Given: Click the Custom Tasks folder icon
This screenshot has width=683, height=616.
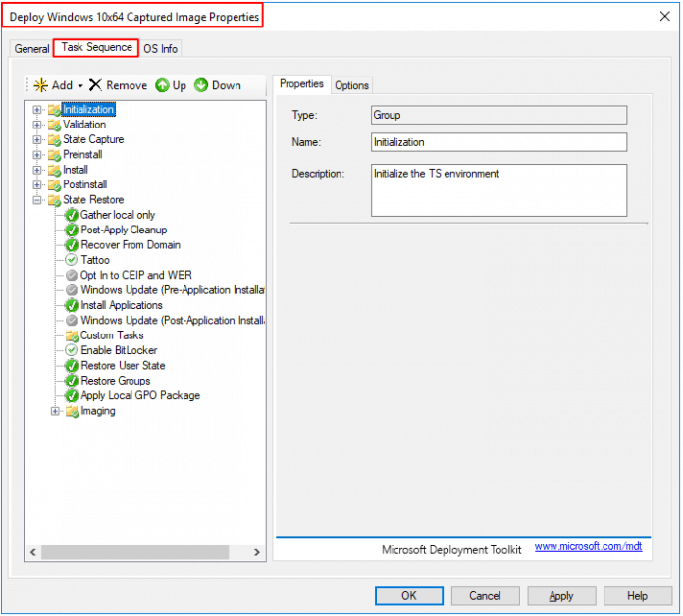Looking at the screenshot, I should coord(72,335).
